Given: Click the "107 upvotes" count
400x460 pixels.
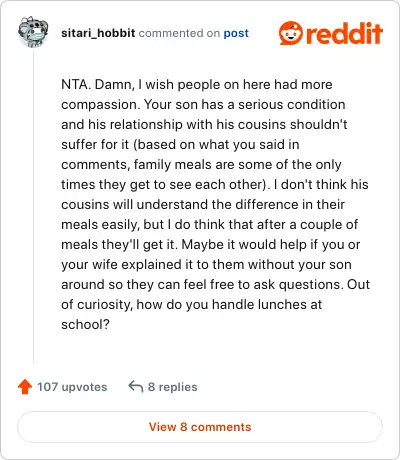Looking at the screenshot, I should click(72, 387).
